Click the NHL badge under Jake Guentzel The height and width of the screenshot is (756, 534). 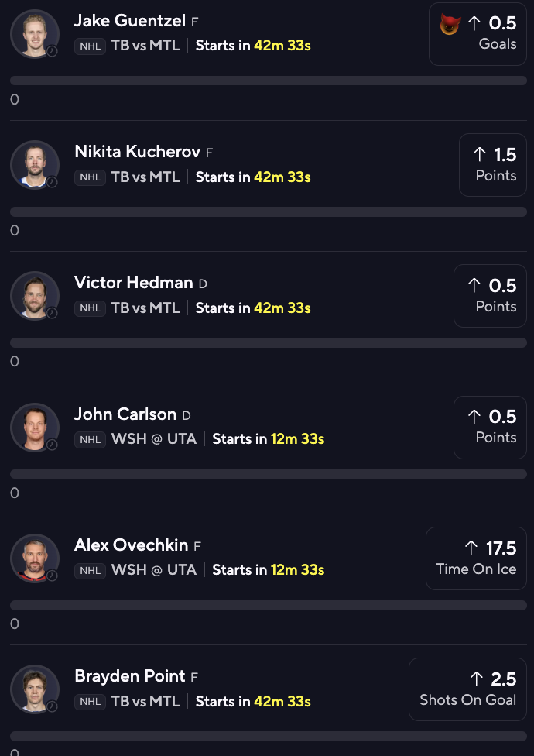pos(90,46)
